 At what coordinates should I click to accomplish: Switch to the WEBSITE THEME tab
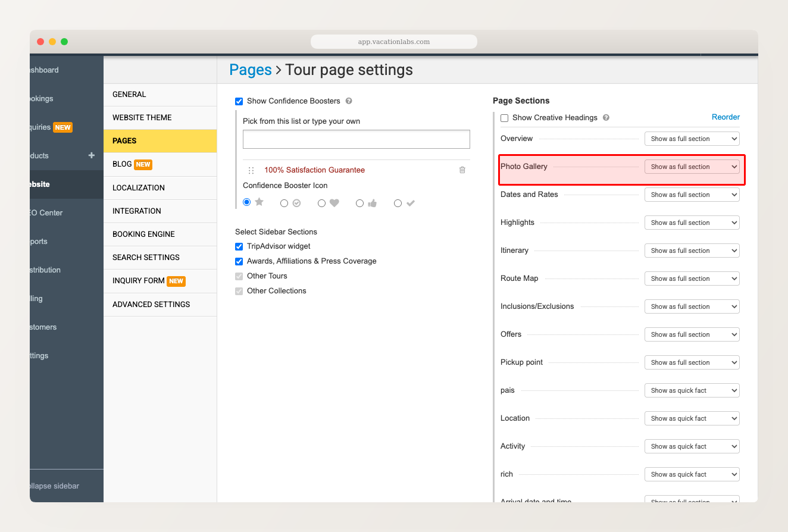(x=142, y=117)
